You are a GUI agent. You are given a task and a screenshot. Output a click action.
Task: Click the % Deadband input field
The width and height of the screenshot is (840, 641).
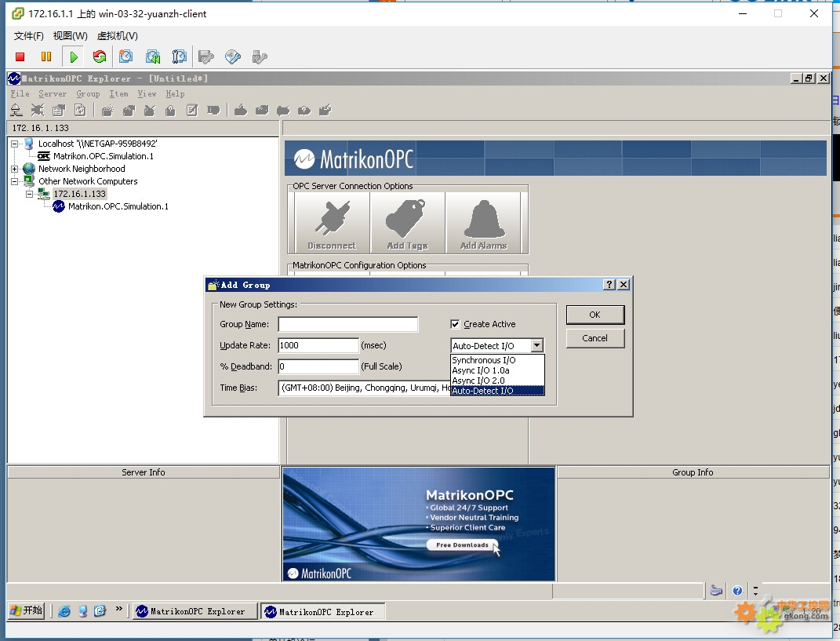coord(318,366)
